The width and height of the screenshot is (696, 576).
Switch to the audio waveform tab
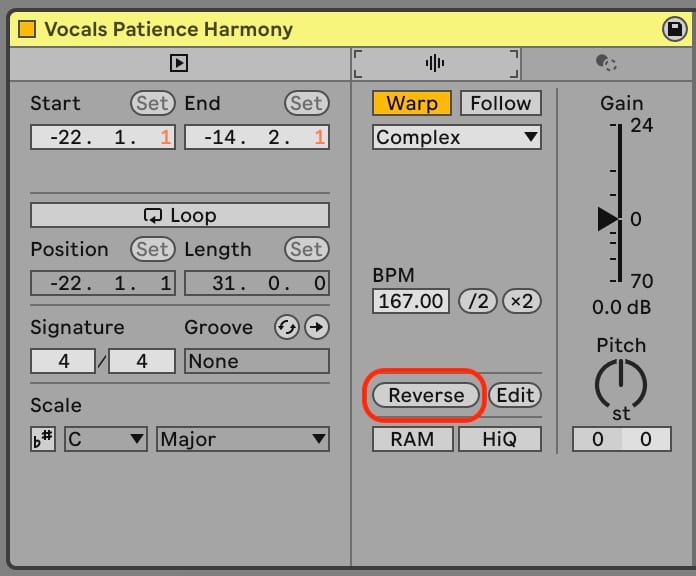435,63
